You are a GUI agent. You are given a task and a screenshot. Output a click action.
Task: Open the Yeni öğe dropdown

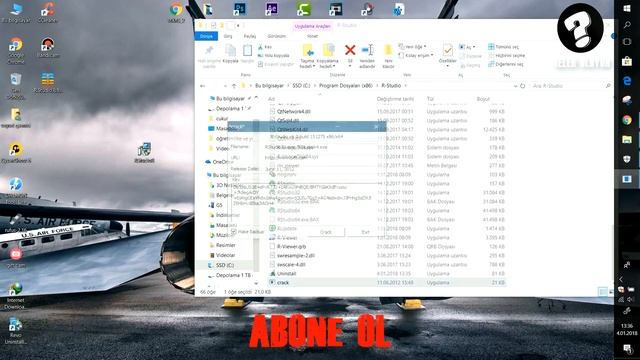412,47
